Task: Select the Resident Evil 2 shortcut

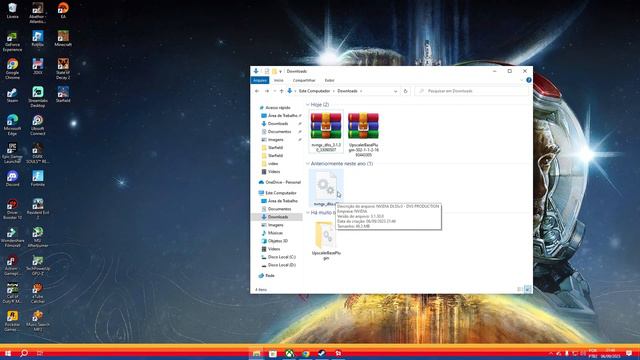Action: (38, 209)
